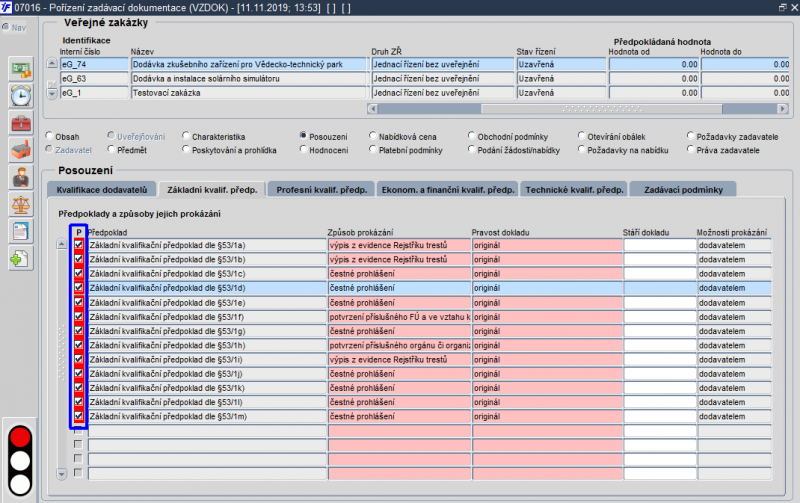Click the red toolbox sidebar icon
800x503 pixels.
click(21, 123)
